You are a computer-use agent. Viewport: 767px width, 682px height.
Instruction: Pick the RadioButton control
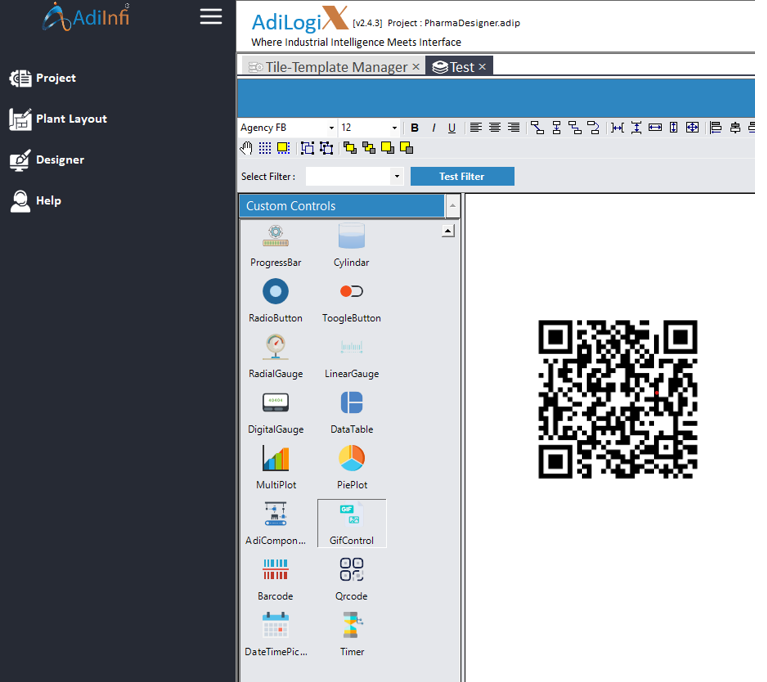(x=275, y=301)
